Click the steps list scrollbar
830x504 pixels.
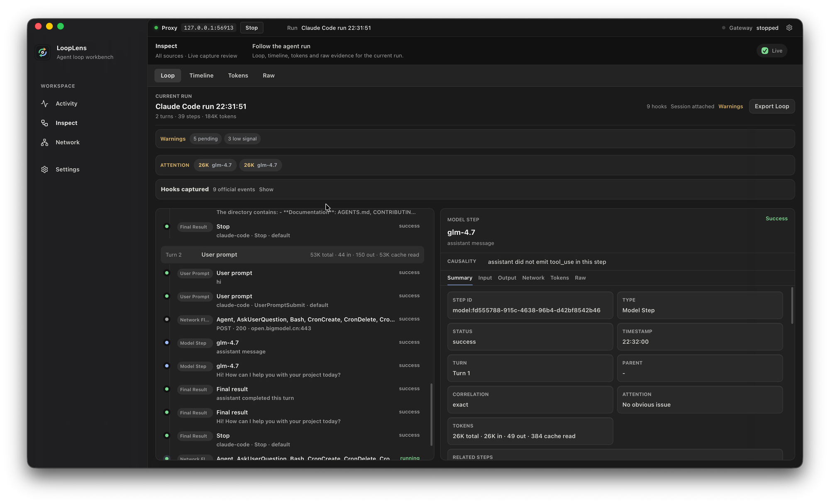[x=431, y=414]
